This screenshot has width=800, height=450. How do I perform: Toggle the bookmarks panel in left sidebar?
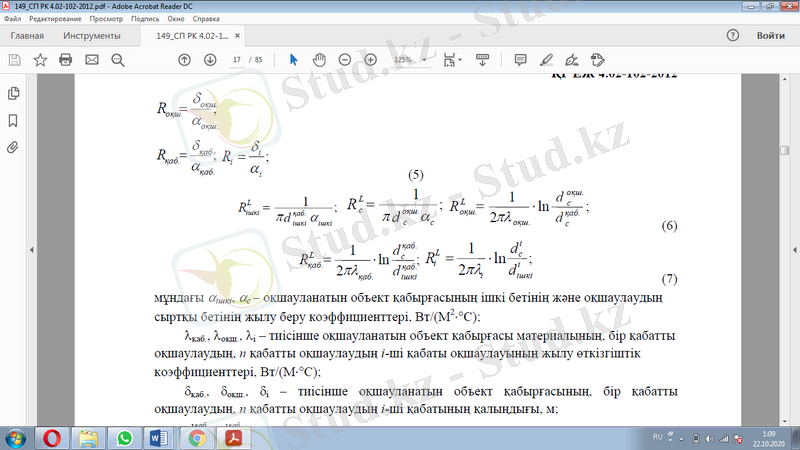tap(13, 120)
